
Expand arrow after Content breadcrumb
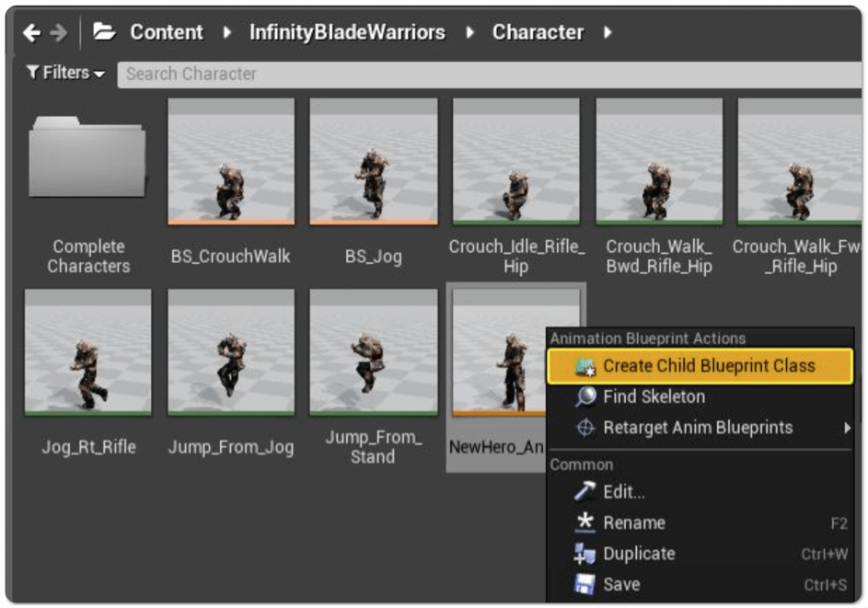click(x=226, y=32)
